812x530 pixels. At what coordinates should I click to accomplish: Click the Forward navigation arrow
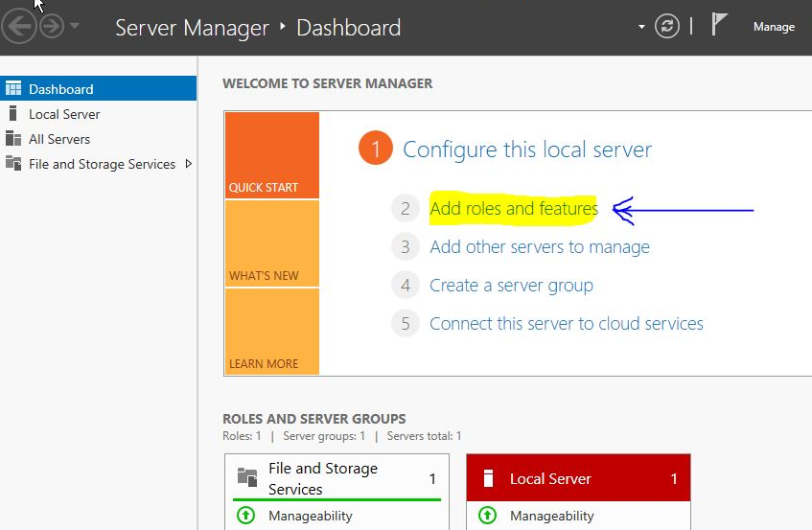[52, 26]
